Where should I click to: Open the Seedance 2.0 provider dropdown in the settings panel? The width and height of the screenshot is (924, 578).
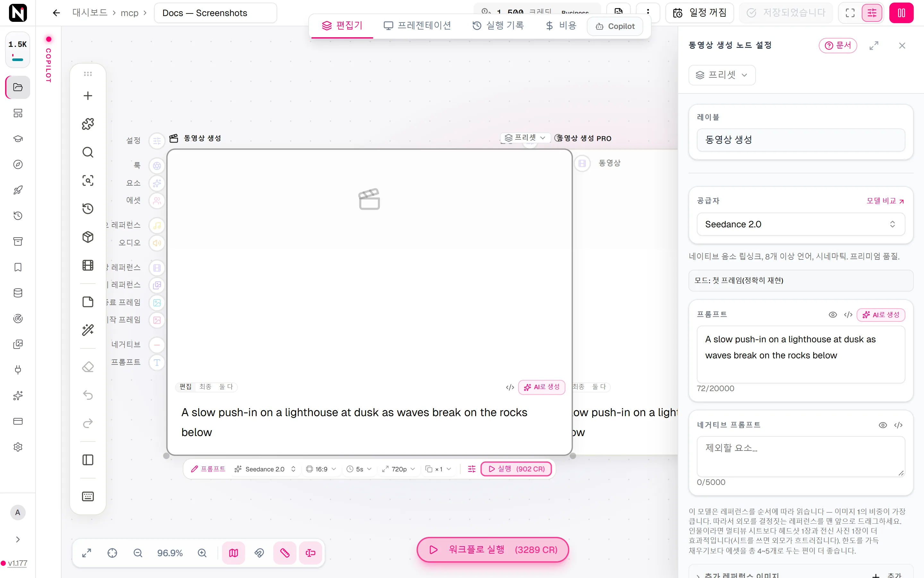801,224
